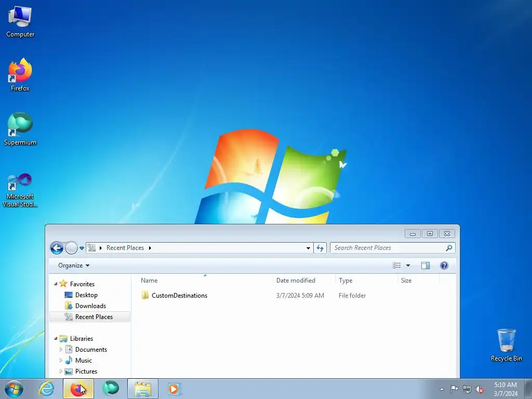Select Desktop under Favorites
This screenshot has height=399, width=532.
(x=86, y=295)
